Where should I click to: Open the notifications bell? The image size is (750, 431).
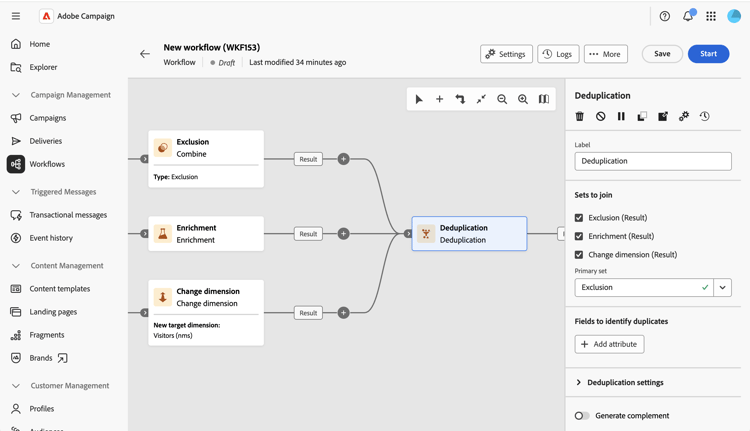[688, 16]
